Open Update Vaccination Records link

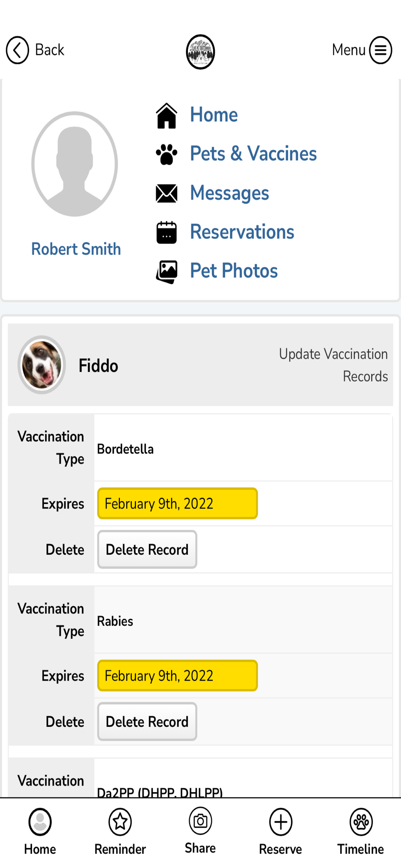coord(333,365)
